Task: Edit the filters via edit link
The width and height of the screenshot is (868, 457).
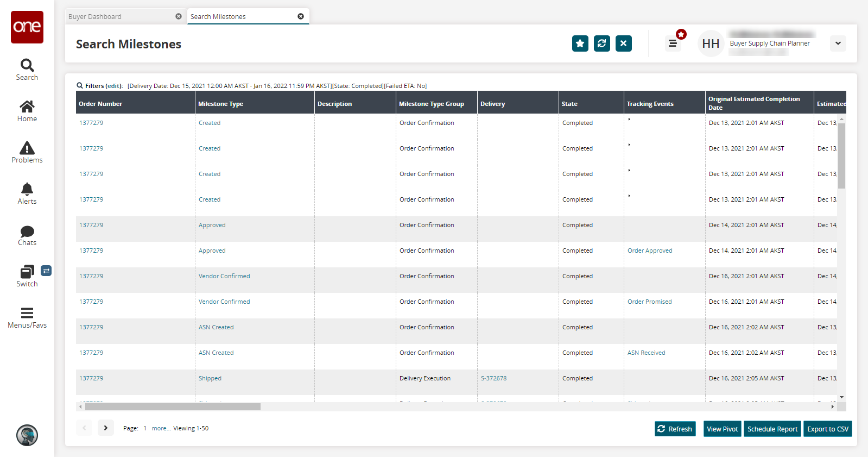Action: pos(114,86)
